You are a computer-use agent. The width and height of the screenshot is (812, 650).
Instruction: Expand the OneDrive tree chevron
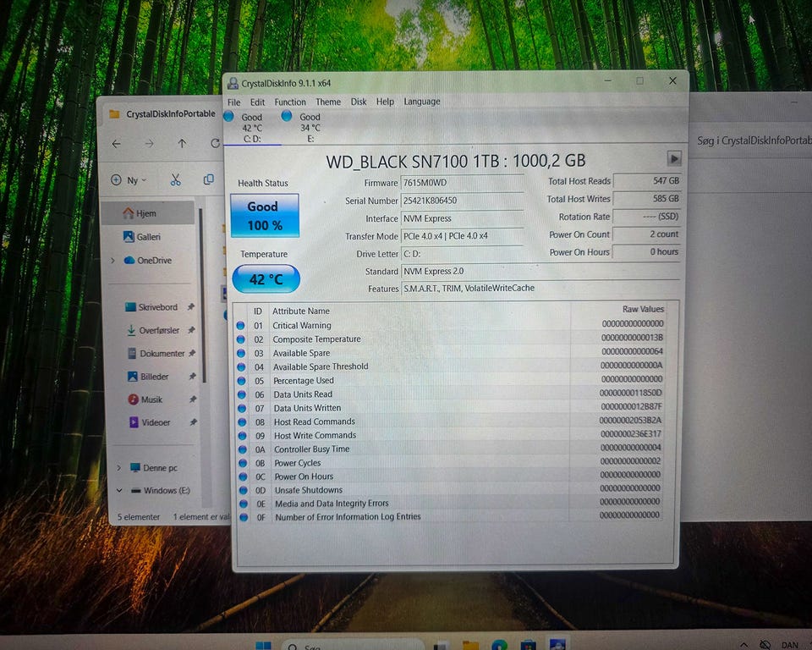click(112, 260)
